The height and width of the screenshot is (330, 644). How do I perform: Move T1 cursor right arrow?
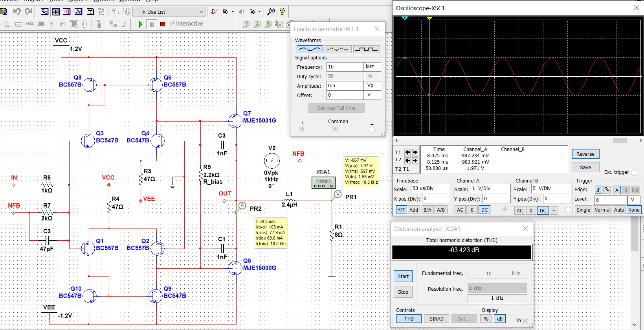click(415, 152)
